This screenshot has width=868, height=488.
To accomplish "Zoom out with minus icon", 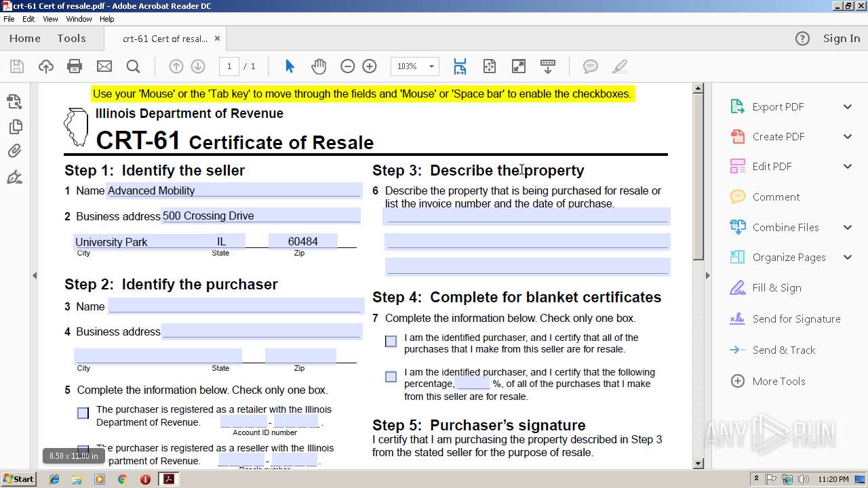I will point(347,66).
